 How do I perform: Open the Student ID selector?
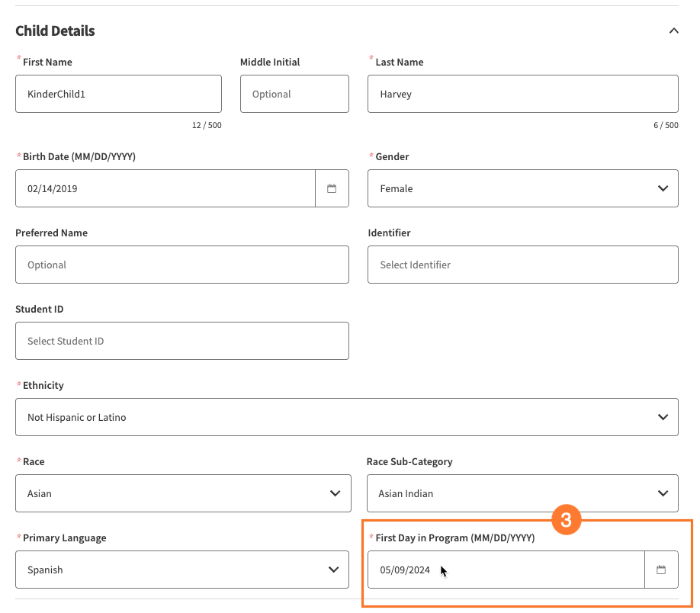(181, 341)
